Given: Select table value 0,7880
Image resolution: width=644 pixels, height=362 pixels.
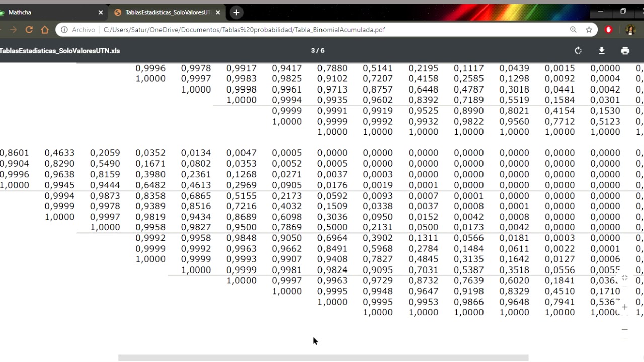Looking at the screenshot, I should pos(332,68).
